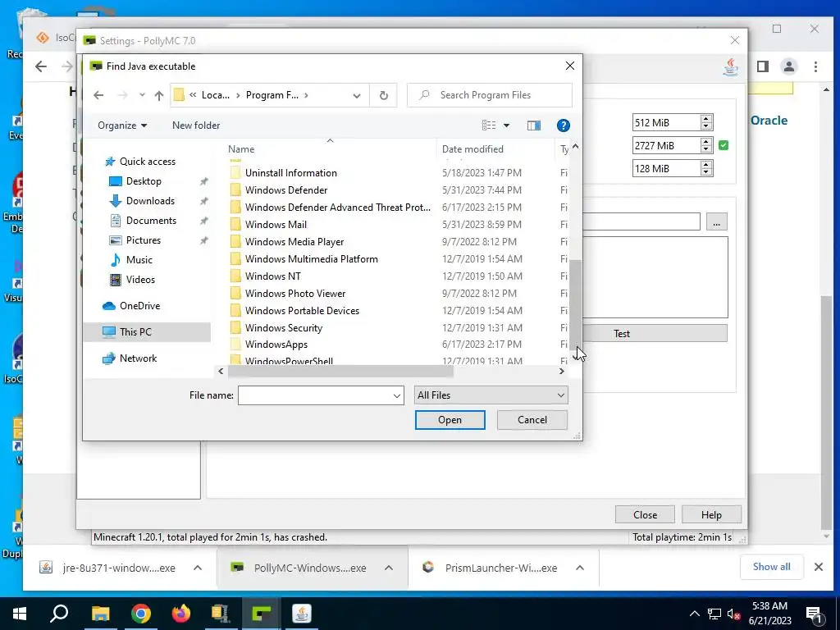The width and height of the screenshot is (840, 630).
Task: Change view layout icon in file dialog
Action: point(489,126)
